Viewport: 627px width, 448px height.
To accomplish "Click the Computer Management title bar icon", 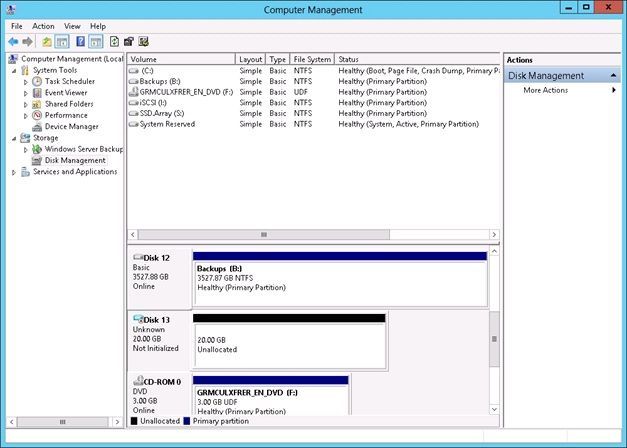I will (11, 9).
